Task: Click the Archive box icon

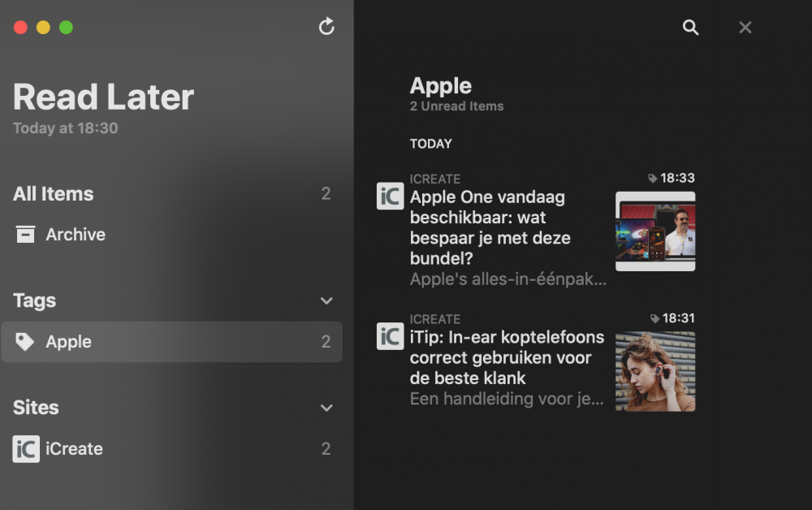Action: pyautogui.click(x=25, y=235)
